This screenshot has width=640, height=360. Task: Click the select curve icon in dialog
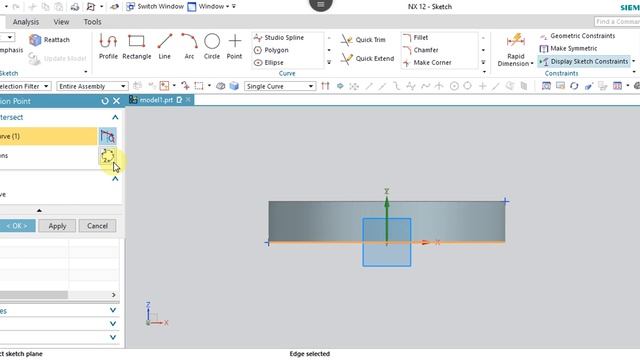pyautogui.click(x=108, y=136)
